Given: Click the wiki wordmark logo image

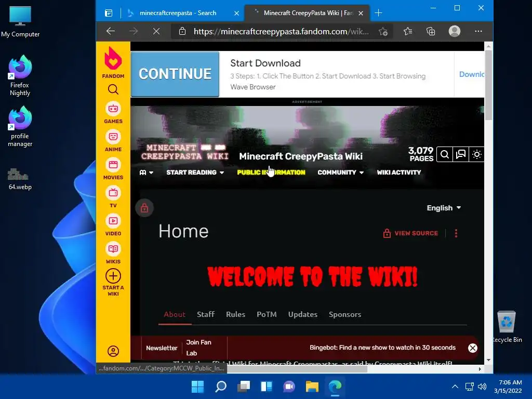Looking at the screenshot, I should tap(185, 152).
